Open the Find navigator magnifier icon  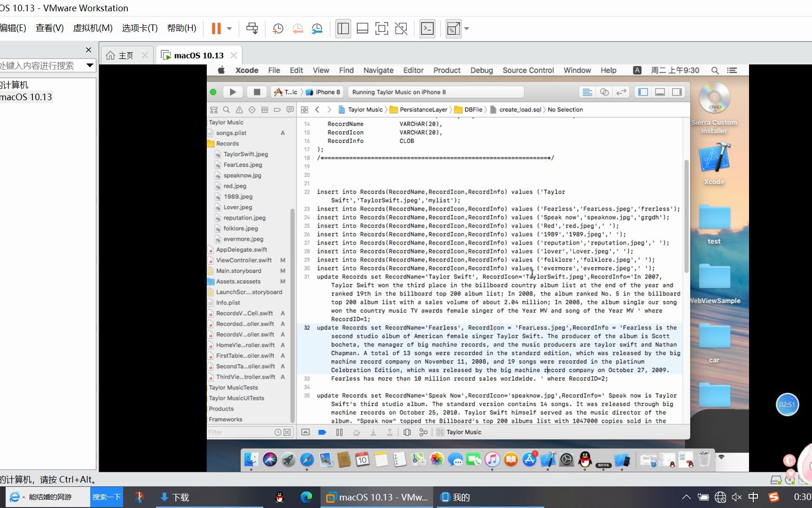pyautogui.click(x=226, y=110)
